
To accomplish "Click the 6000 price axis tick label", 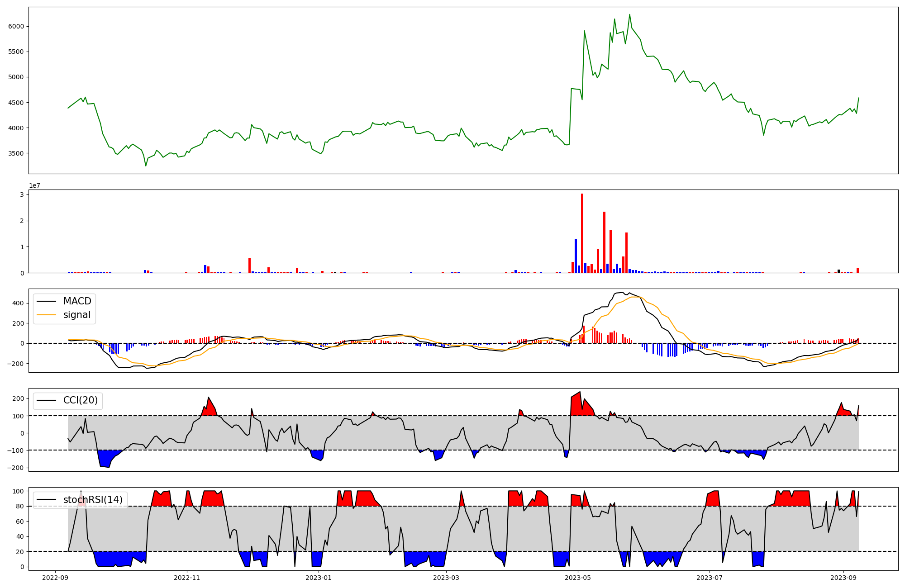I will click(16, 26).
